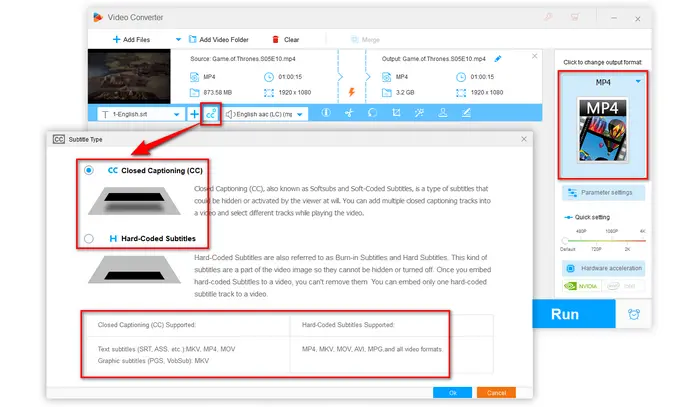
Task: Expand the English aac audio track dropdown
Action: click(300, 114)
